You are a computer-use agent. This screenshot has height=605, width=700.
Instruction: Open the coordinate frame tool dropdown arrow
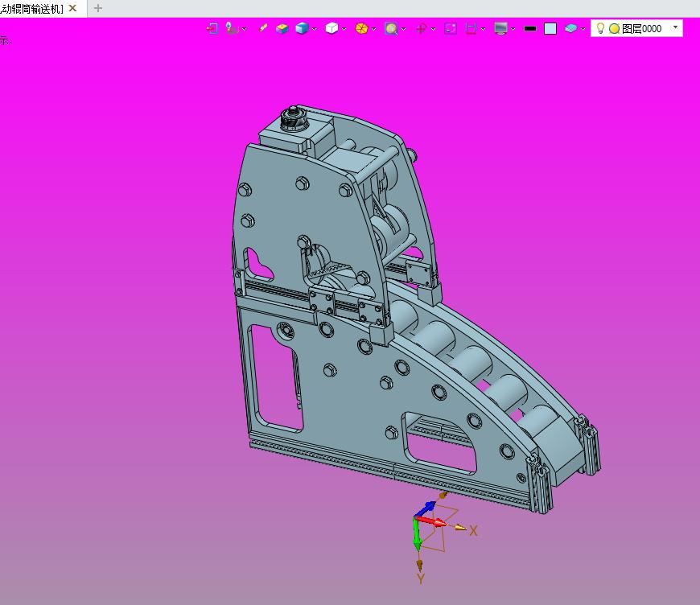click(x=245, y=29)
